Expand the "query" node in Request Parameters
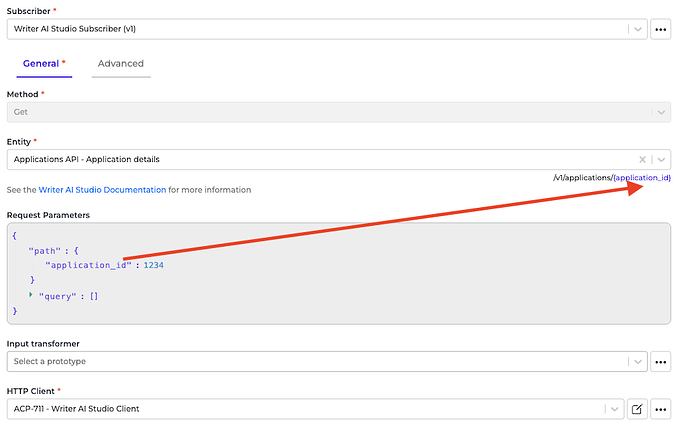Viewport: 690px width, 425px height. click(x=31, y=295)
